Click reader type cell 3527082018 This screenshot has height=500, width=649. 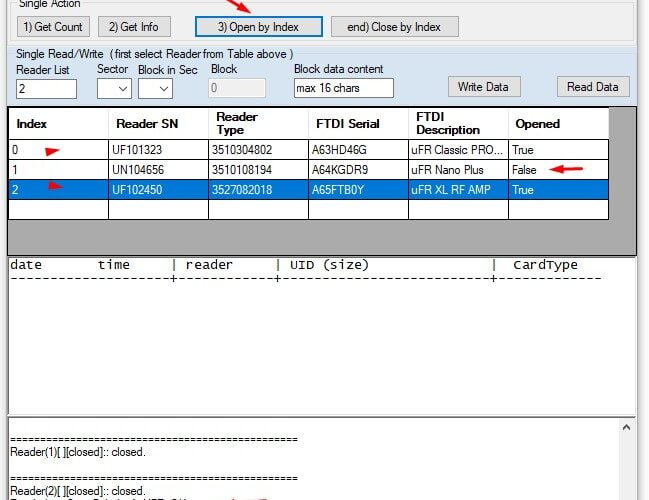pyautogui.click(x=258, y=190)
